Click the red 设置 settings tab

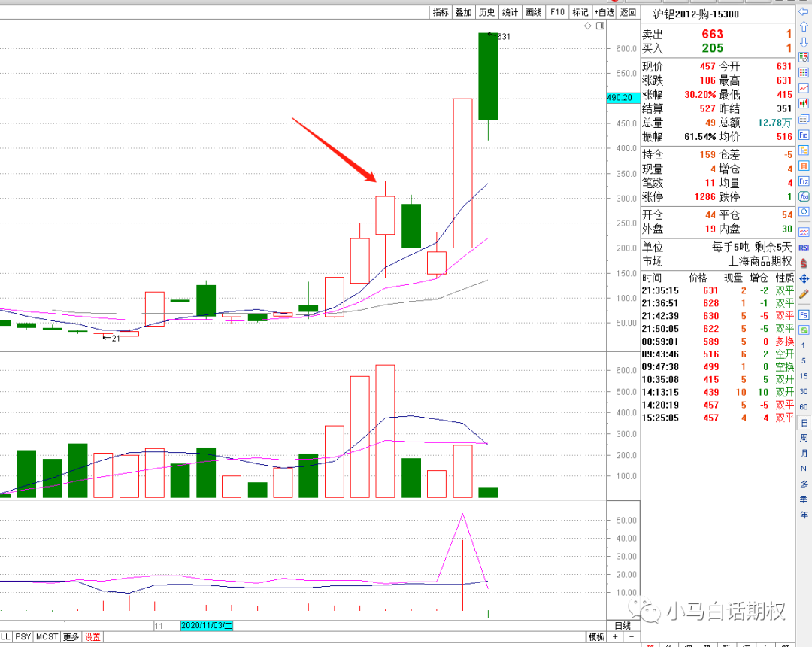point(92,637)
